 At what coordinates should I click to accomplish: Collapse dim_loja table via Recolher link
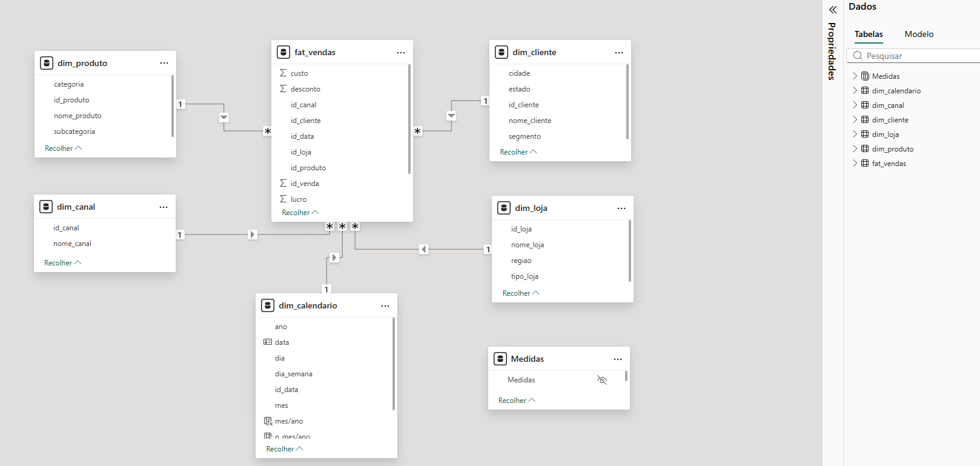521,293
